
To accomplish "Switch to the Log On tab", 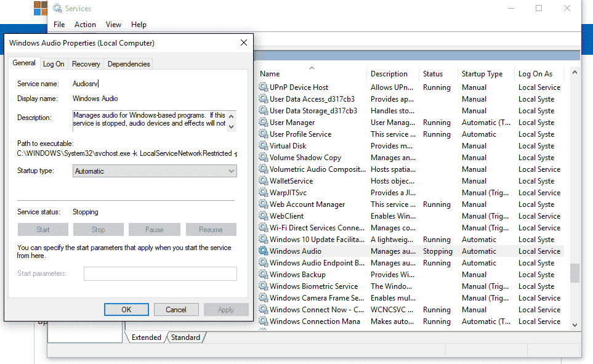I will click(x=54, y=64).
